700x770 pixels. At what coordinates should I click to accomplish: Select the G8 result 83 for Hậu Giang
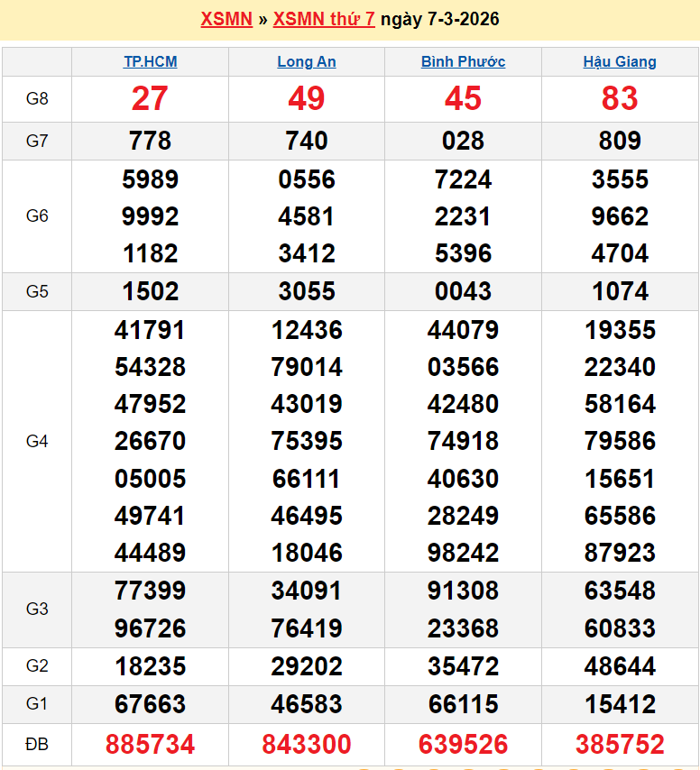(620, 98)
